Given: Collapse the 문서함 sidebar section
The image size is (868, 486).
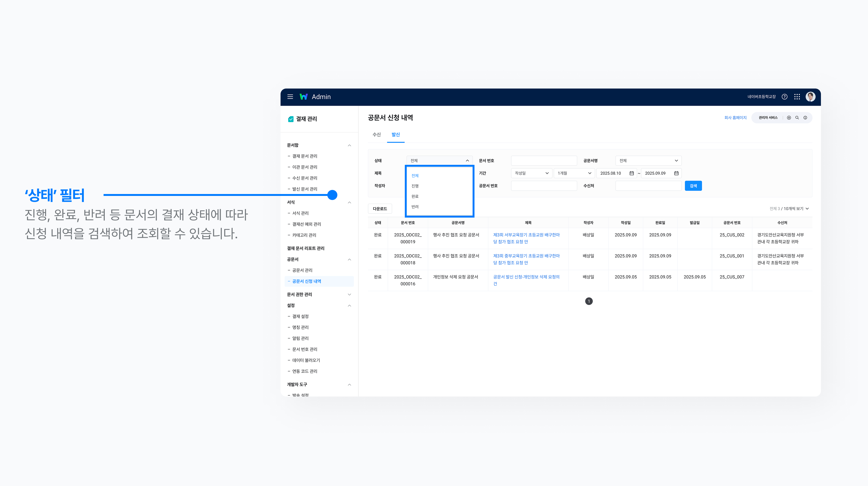Looking at the screenshot, I should [x=349, y=145].
